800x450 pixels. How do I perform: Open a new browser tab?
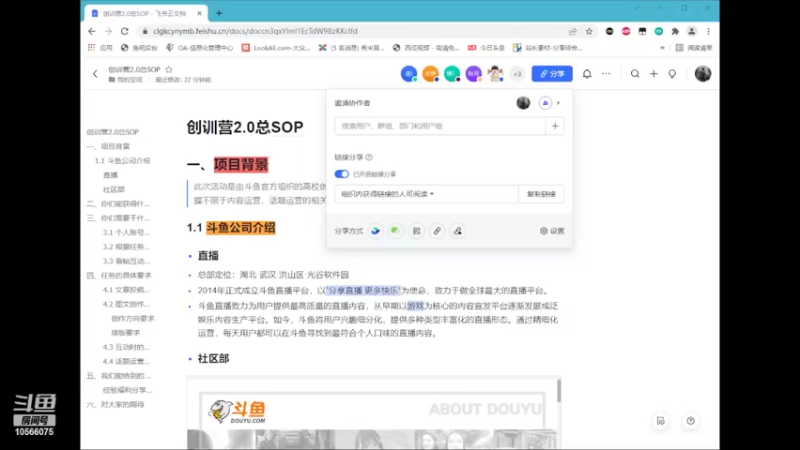pyautogui.click(x=219, y=13)
